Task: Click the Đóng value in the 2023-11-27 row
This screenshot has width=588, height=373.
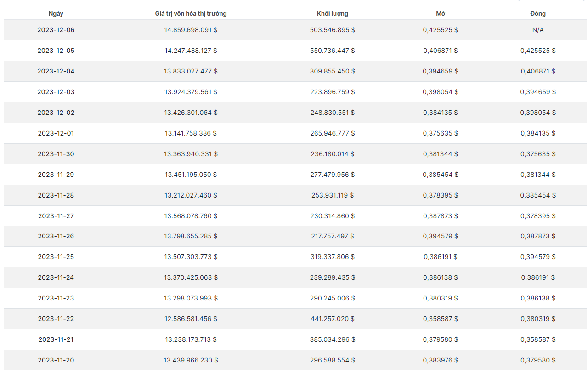Action: click(538, 216)
